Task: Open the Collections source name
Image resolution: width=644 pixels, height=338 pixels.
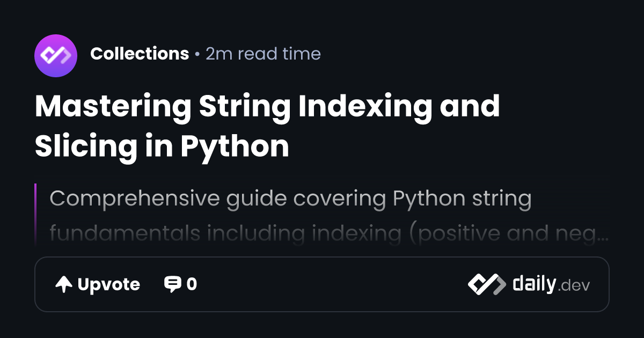Action: [x=140, y=54]
